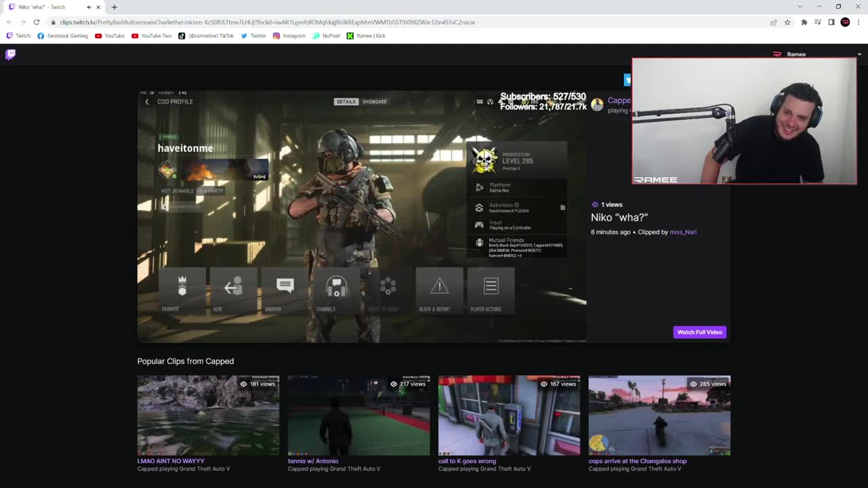Open the call to K goes wrong thumbnail

[509, 415]
